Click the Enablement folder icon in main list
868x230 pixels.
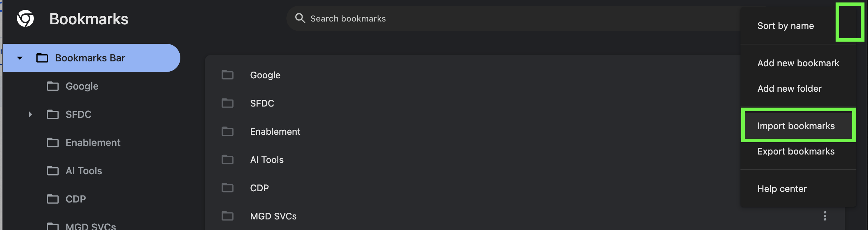pyautogui.click(x=227, y=131)
